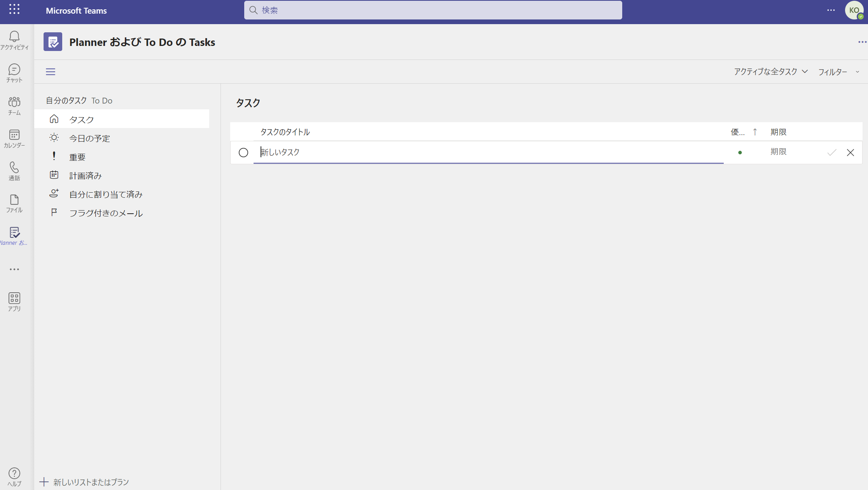Click the sort ascending arrow icon
Viewport: 868px width, 490px height.
coord(755,132)
